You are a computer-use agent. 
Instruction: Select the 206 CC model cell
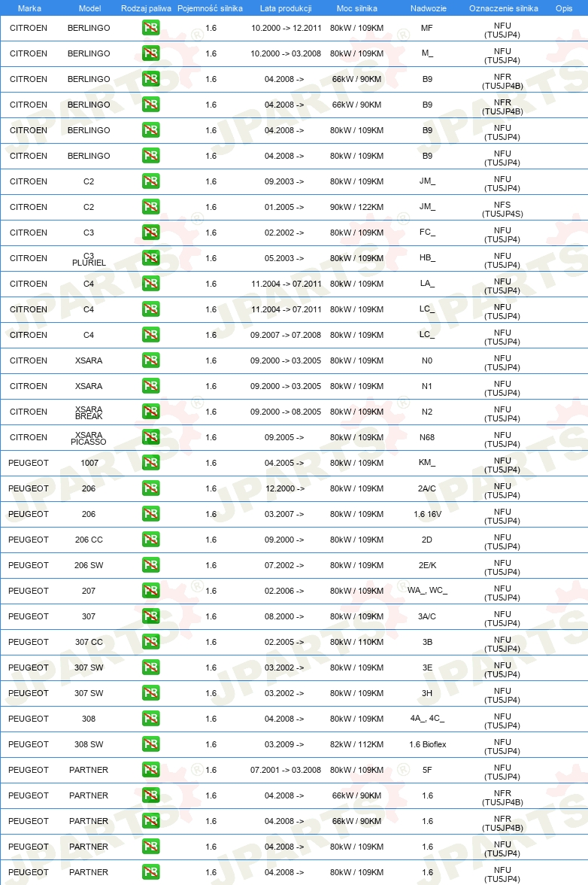[89, 540]
